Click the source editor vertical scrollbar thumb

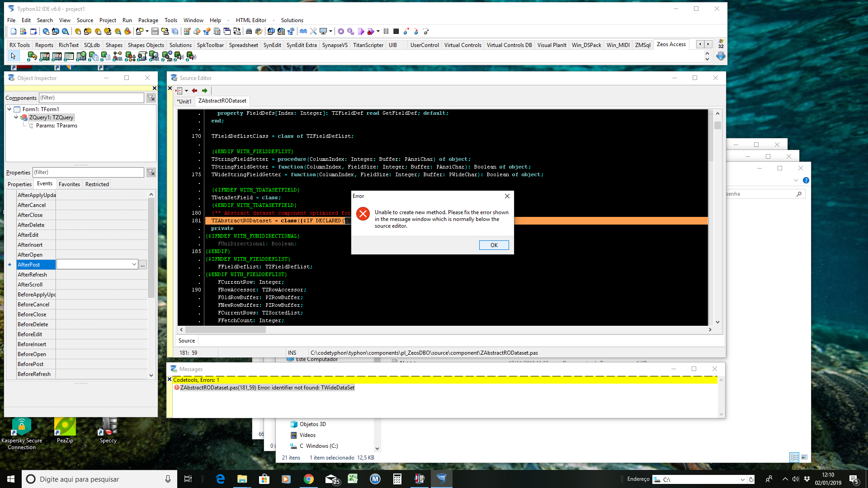717,125
